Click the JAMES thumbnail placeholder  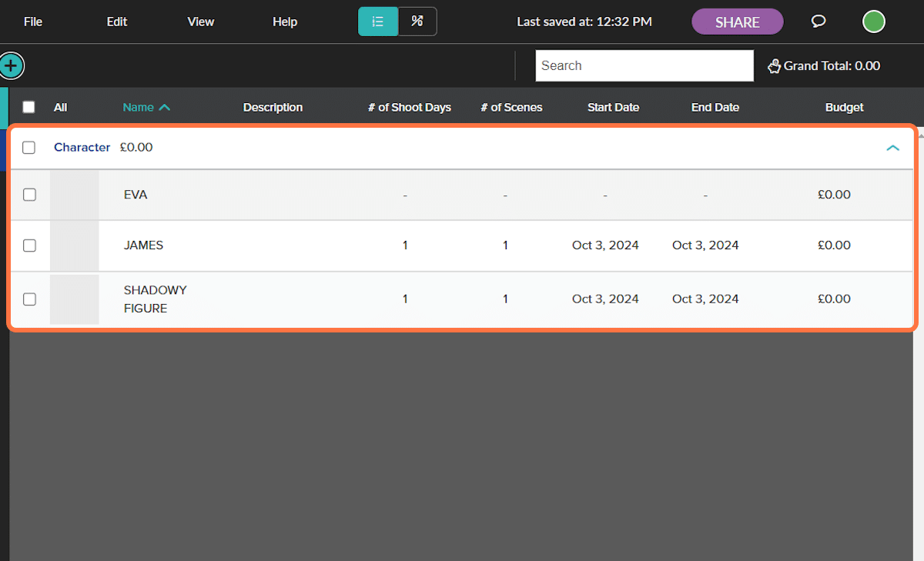(75, 246)
